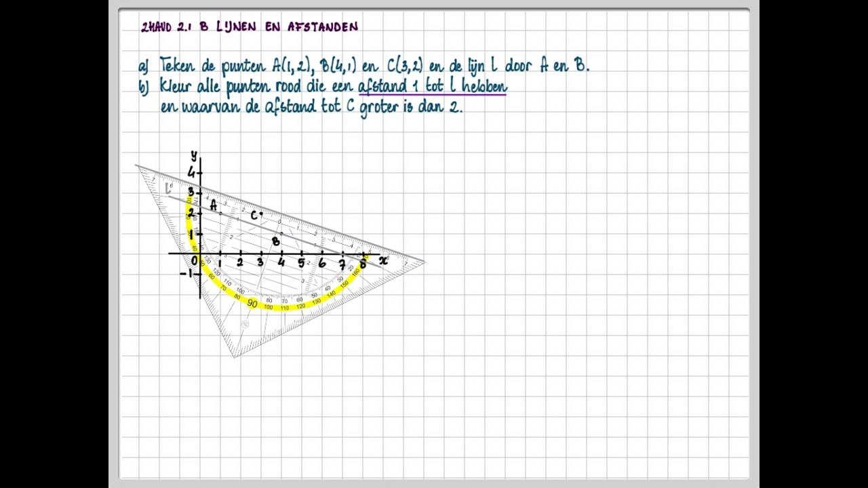Click the number 8 on the x-axis
Image resolution: width=868 pixels, height=488 pixels.
pos(363,264)
